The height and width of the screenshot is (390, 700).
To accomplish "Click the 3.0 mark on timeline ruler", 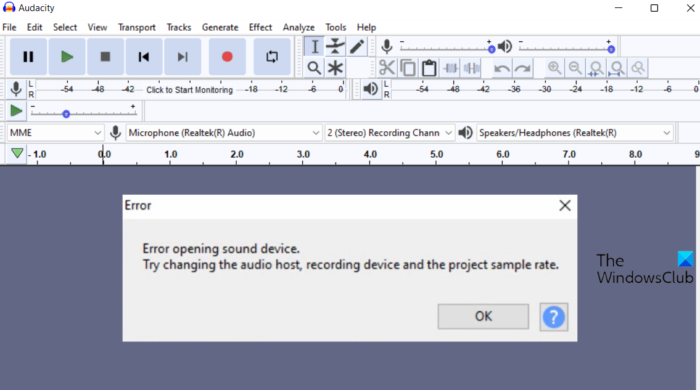I will pyautogui.click(x=303, y=154).
